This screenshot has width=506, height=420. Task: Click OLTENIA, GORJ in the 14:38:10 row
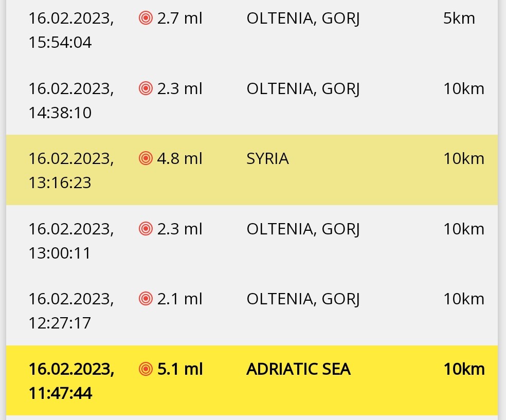click(x=303, y=89)
